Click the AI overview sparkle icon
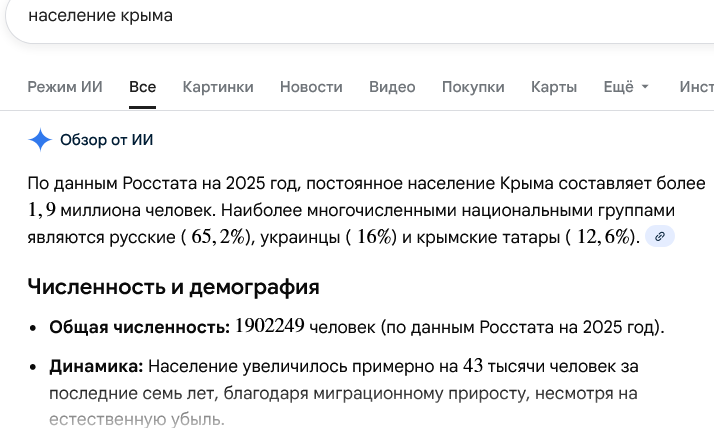The height and width of the screenshot is (428, 714). click(40, 139)
